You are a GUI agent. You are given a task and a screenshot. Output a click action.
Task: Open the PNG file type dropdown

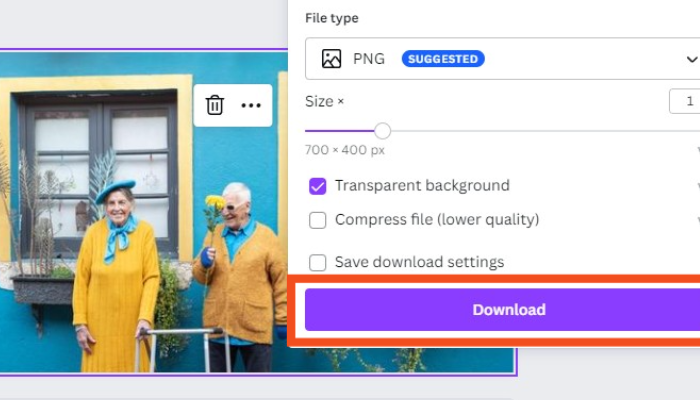pos(502,58)
